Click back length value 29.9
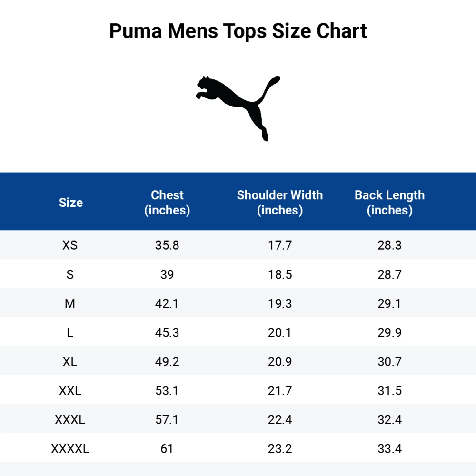Viewport: 476px width, 476px height. (x=389, y=332)
